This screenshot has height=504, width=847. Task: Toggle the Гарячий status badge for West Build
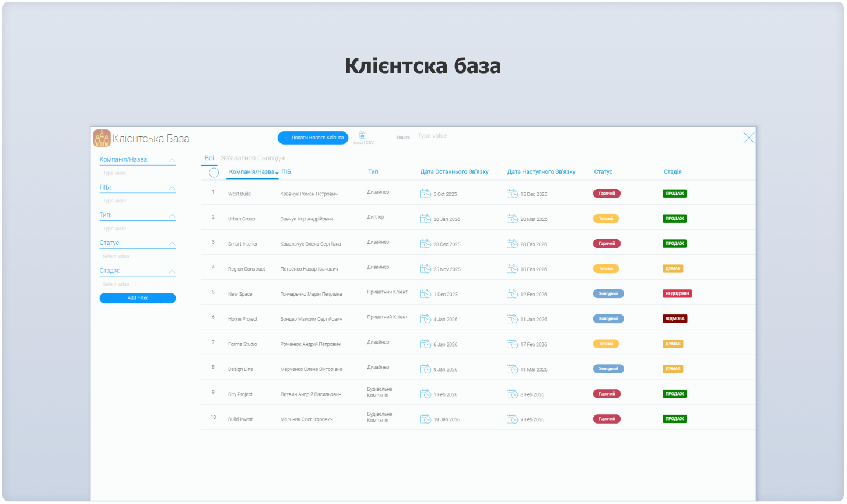(607, 193)
